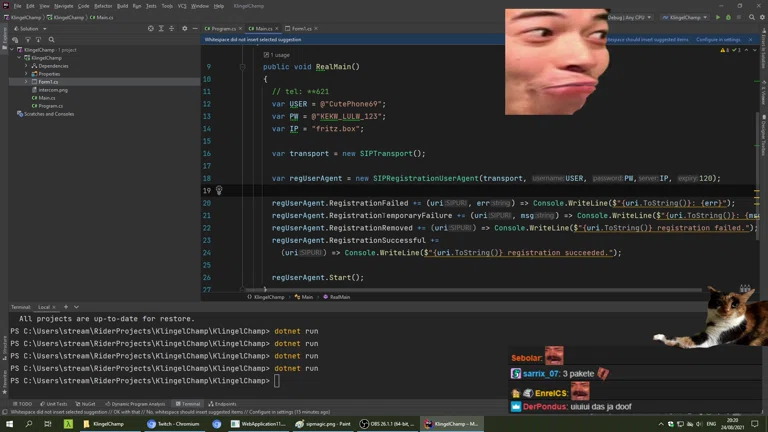
Task: Open OBS from the taskbar
Action: 387,424
